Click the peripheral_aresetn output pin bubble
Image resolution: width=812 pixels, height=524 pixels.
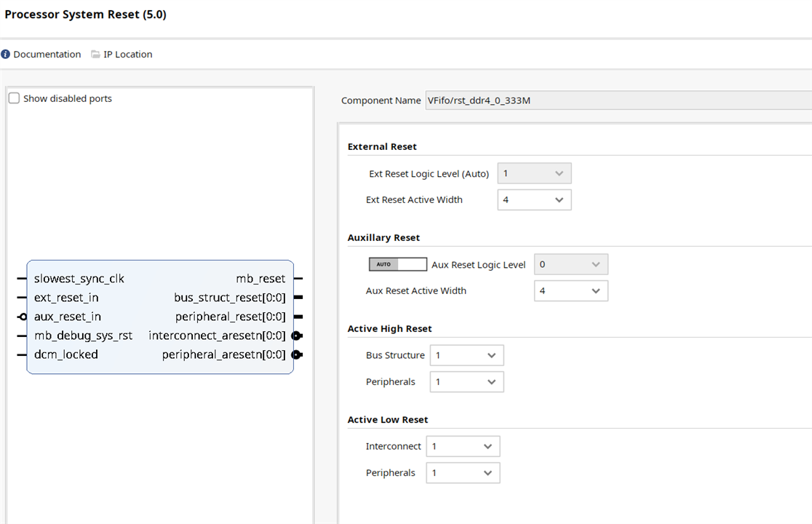tap(297, 354)
